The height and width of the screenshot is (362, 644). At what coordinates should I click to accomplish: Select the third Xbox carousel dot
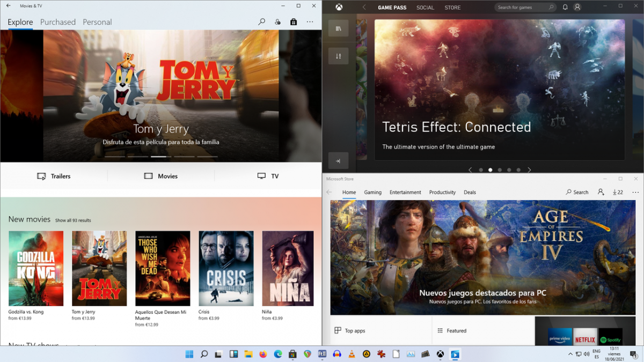(500, 170)
